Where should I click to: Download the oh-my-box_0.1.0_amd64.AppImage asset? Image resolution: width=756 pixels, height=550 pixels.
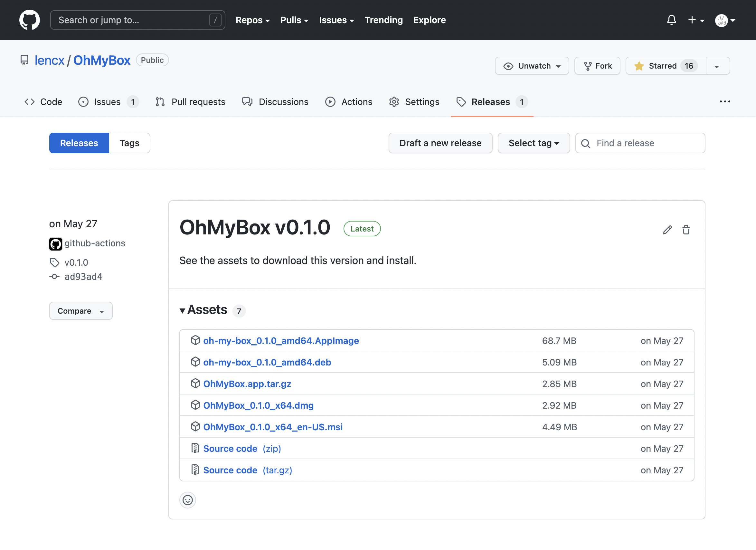coord(281,340)
